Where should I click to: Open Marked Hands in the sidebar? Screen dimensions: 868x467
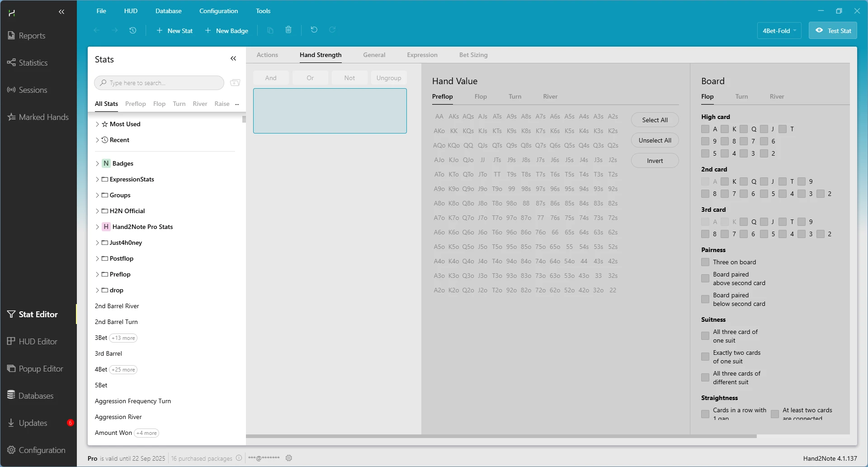(x=43, y=117)
